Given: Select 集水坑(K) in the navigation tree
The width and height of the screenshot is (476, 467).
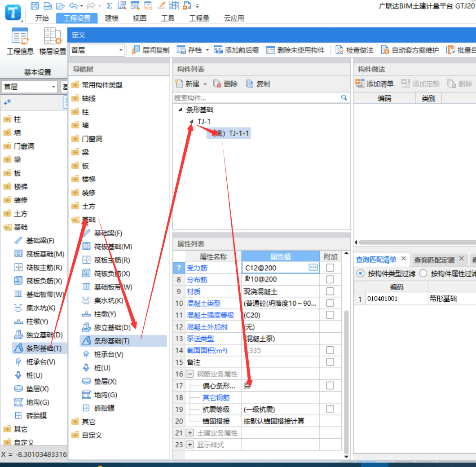Looking at the screenshot, I should (104, 300).
